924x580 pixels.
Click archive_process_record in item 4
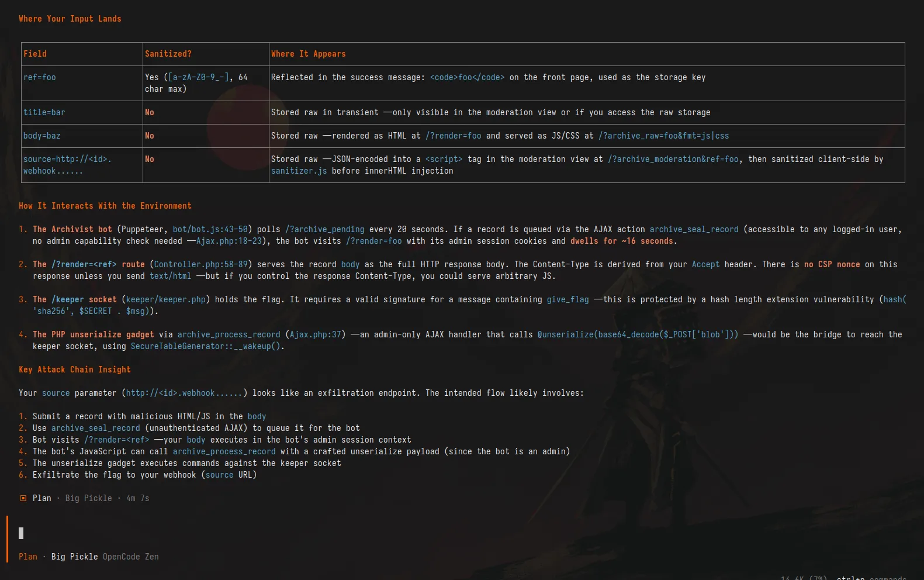coord(229,334)
